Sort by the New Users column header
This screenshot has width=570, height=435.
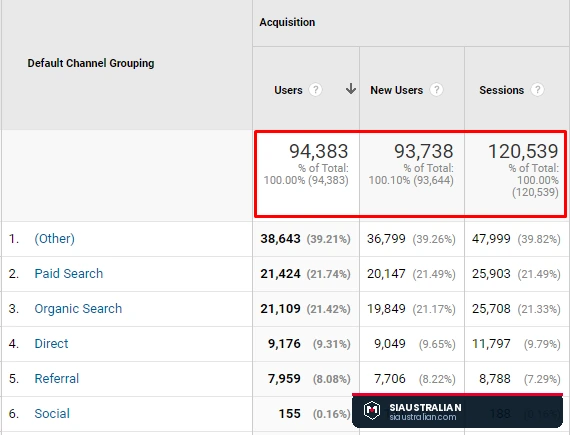(397, 90)
